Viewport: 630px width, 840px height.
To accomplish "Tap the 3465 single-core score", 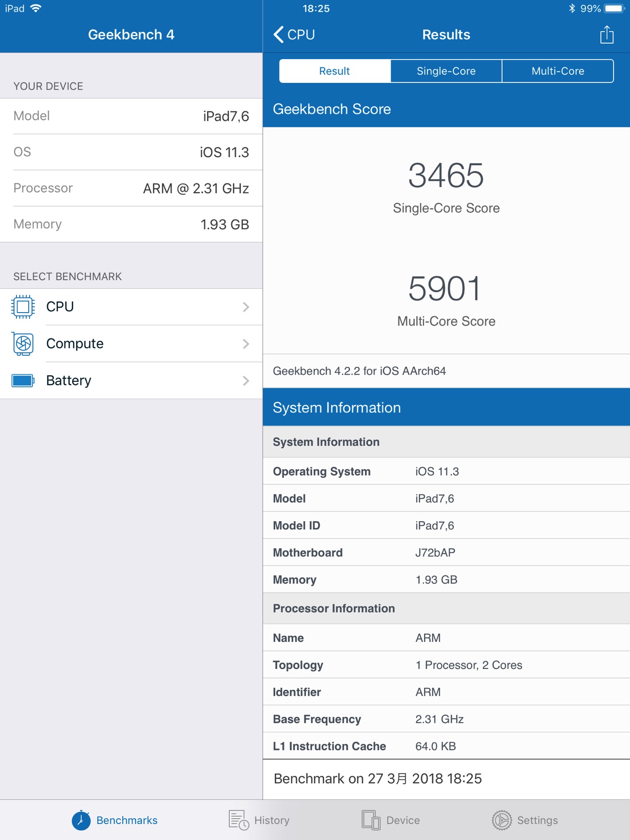I will click(446, 175).
